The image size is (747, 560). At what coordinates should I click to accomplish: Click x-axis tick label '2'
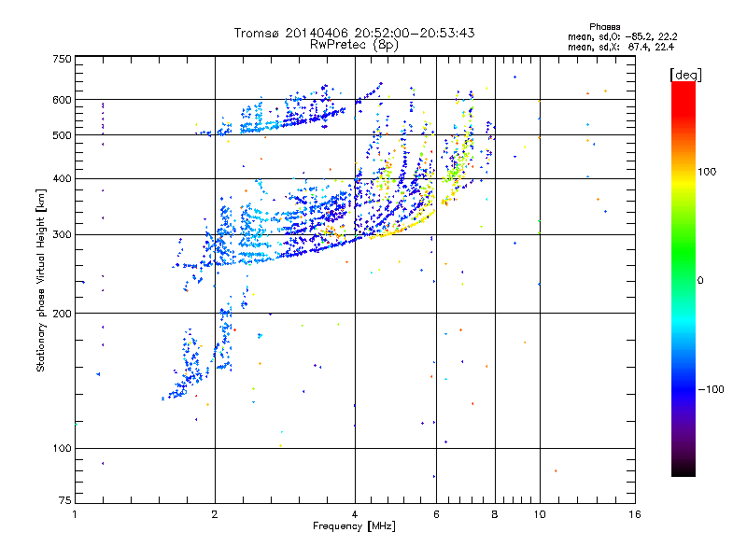click(x=215, y=514)
